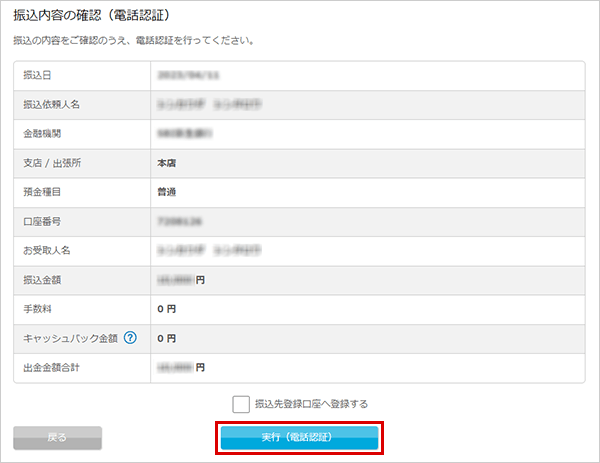Viewport: 600px width, 463px height.
Task: Click the 金融機関 row label
Action: (42, 132)
